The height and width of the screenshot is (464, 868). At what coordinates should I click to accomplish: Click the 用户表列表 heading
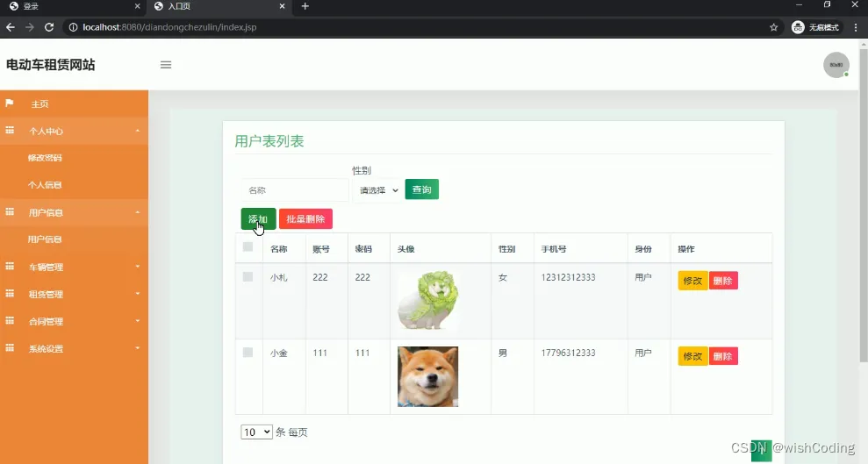point(269,141)
